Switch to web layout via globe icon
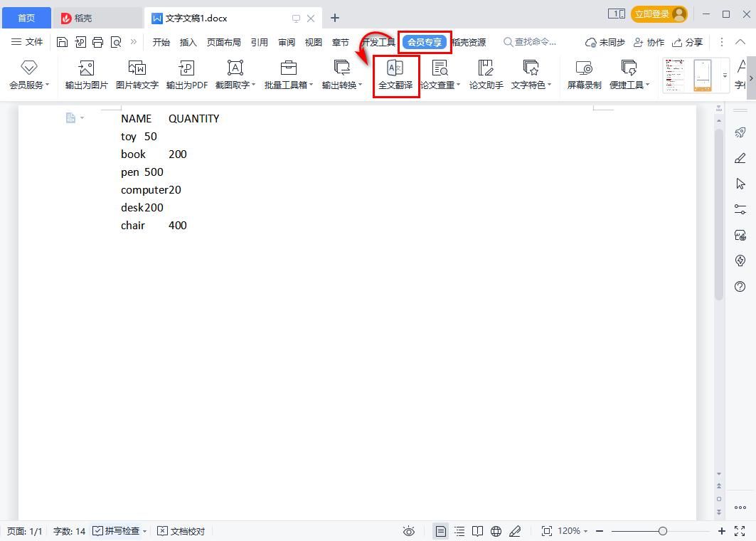The image size is (756, 541). [495, 530]
